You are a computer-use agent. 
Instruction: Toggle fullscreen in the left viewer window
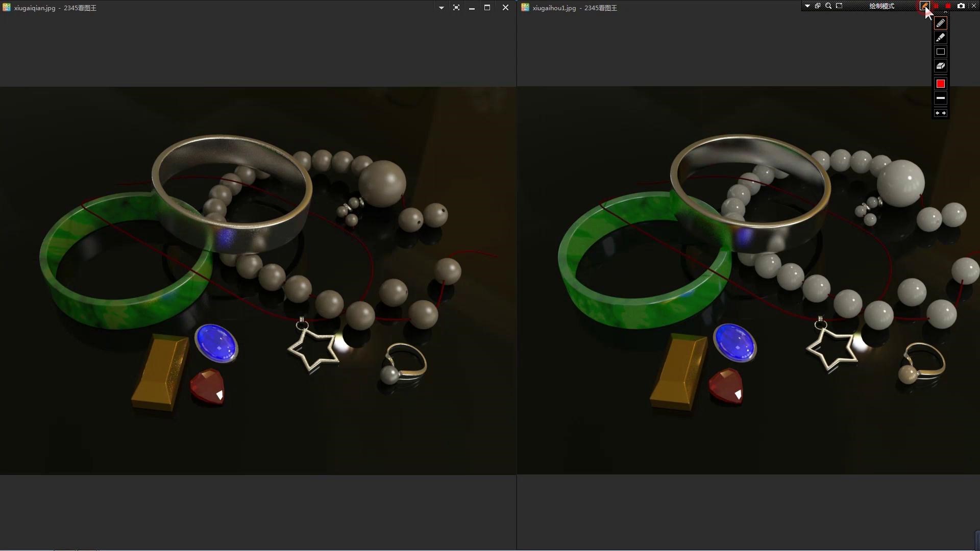point(456,8)
